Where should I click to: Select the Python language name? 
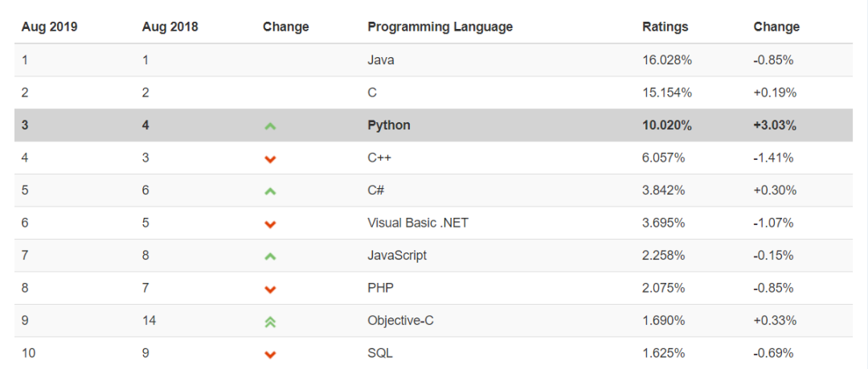(388, 125)
